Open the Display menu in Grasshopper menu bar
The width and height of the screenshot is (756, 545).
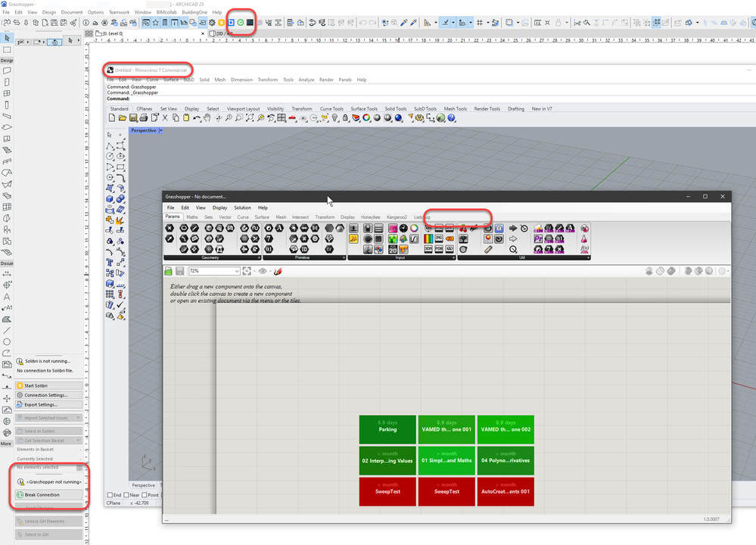[x=220, y=208]
